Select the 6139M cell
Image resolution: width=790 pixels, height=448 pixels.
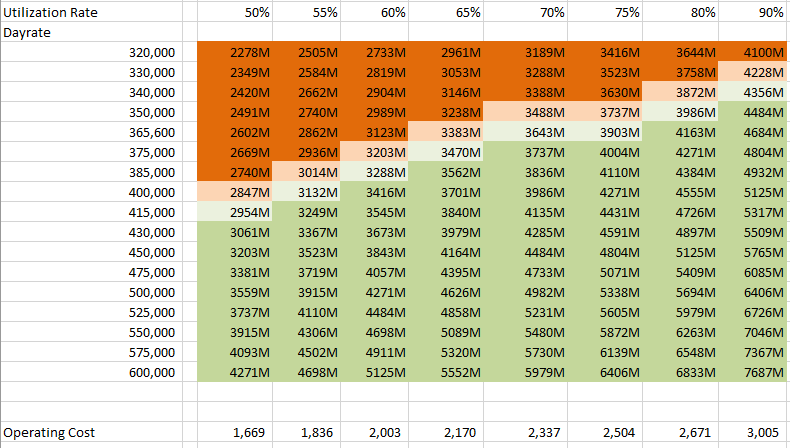[x=605, y=352]
